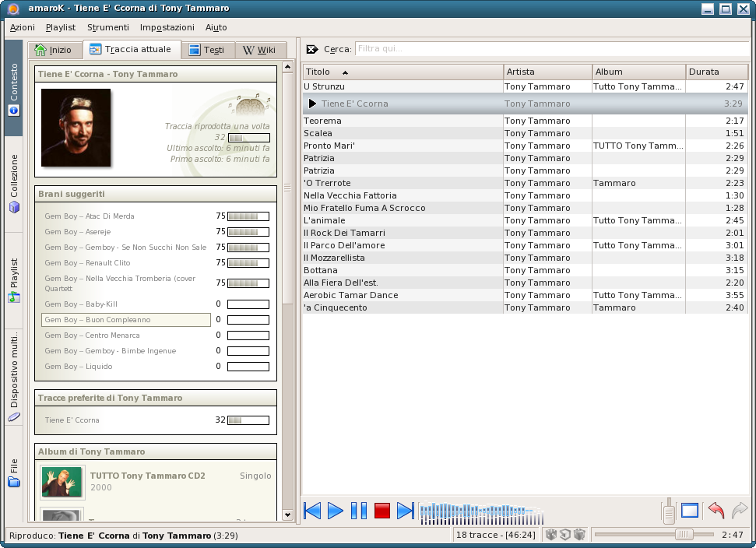
Task: Click the clear filter icon beside Cerca
Action: click(312, 49)
